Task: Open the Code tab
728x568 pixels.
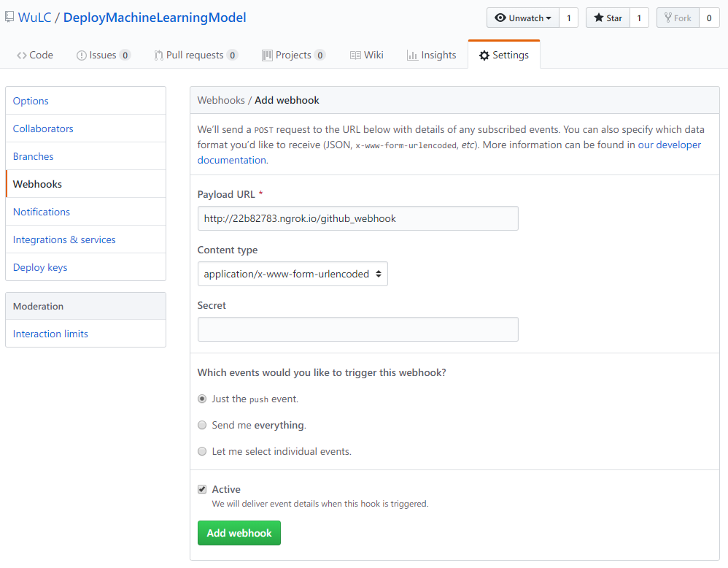Action: tap(35, 55)
